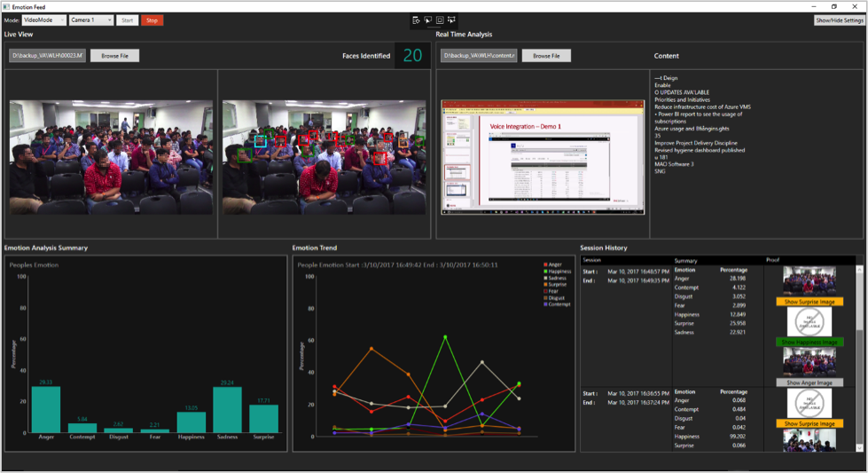Open the proof thumbnail above Show Anger Image

pyautogui.click(x=809, y=362)
